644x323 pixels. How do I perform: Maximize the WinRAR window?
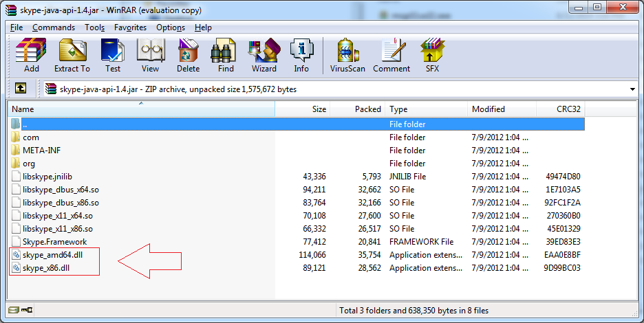[597, 7]
